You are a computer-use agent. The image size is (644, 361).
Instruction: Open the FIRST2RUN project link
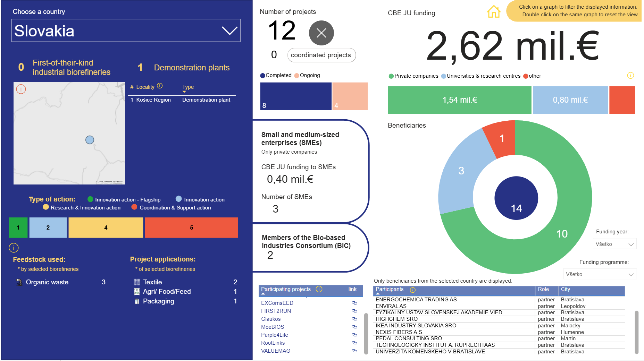click(276, 311)
